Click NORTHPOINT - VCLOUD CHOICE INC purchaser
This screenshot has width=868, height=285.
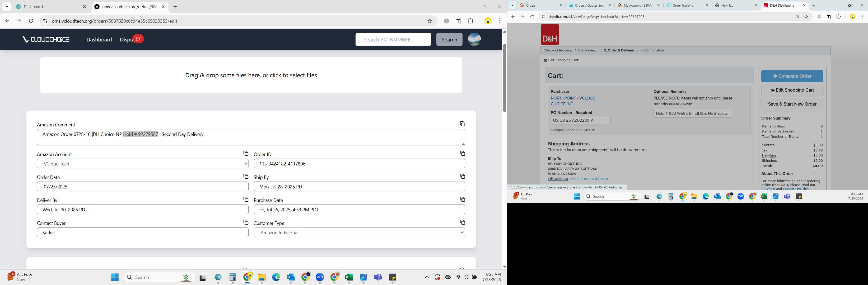point(573,101)
